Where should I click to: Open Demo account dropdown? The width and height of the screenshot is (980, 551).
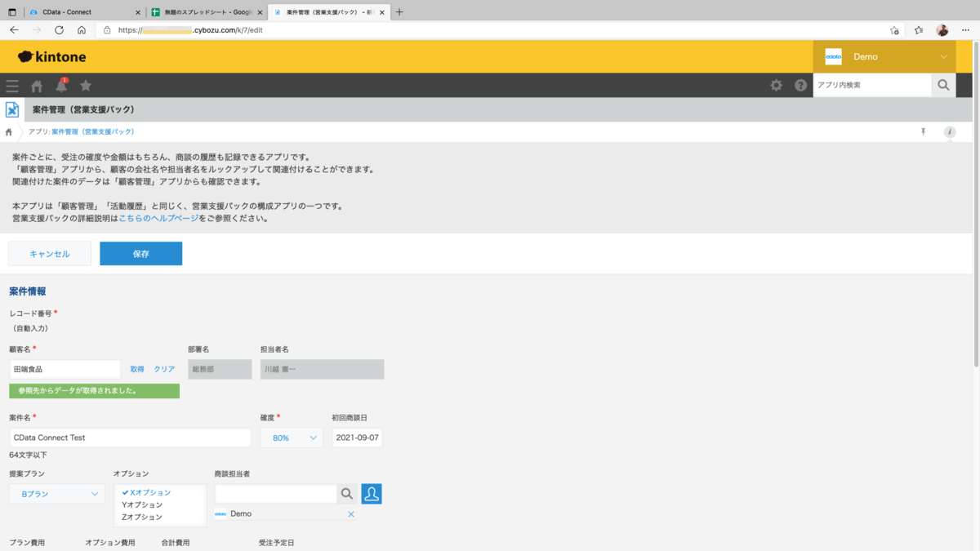pos(884,57)
